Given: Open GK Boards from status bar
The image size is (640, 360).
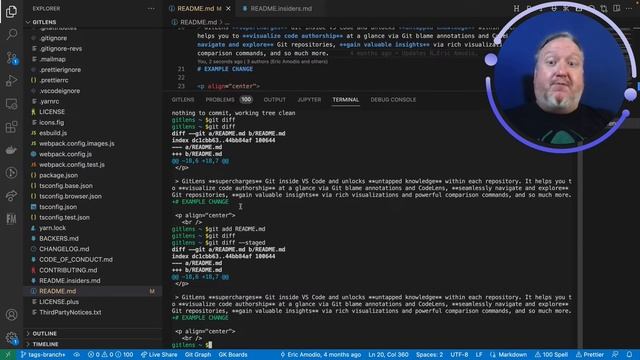Looking at the screenshot, I should tap(233, 355).
